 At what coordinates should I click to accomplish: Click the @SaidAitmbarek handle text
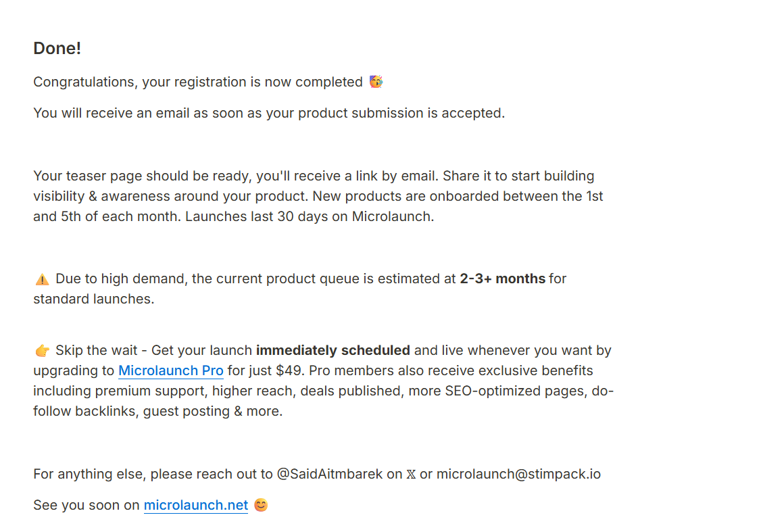coord(330,474)
